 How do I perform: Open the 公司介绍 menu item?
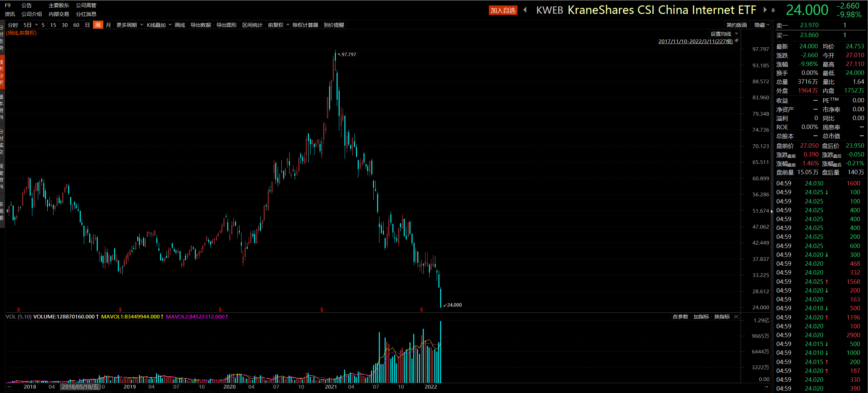[32, 14]
